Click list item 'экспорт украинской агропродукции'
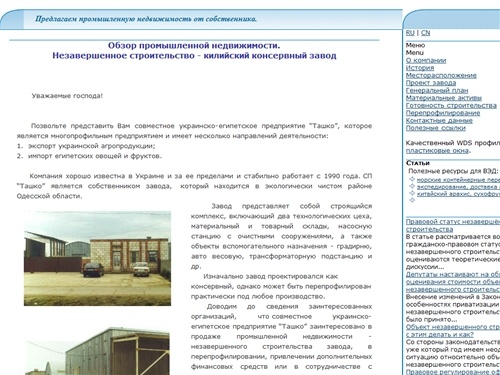 (92, 146)
